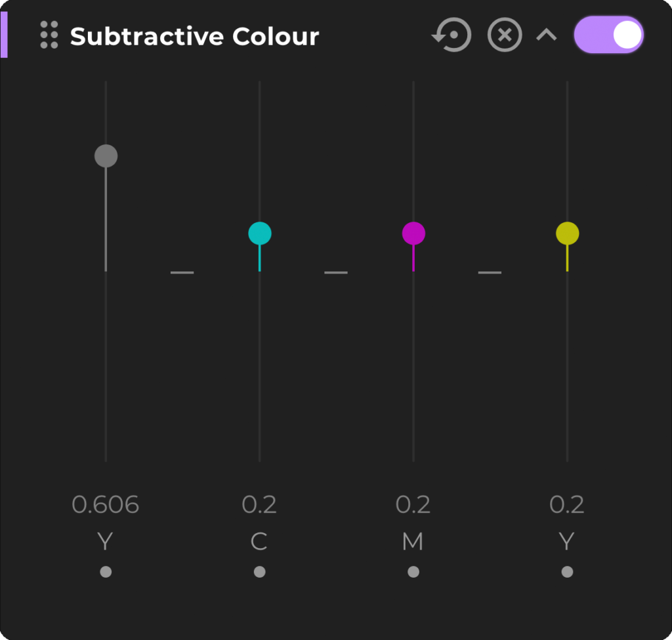Screen dimensions: 672x640
Task: Click the drag handle dots icon
Action: (x=48, y=35)
